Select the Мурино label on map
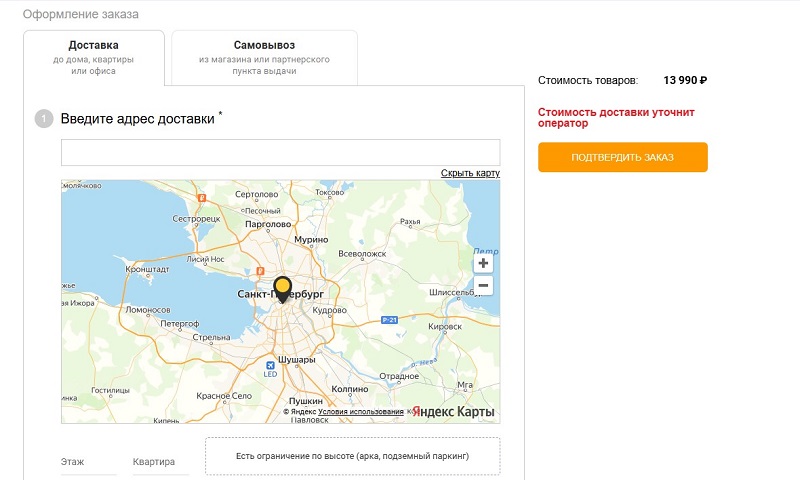800x480 pixels. (x=311, y=239)
